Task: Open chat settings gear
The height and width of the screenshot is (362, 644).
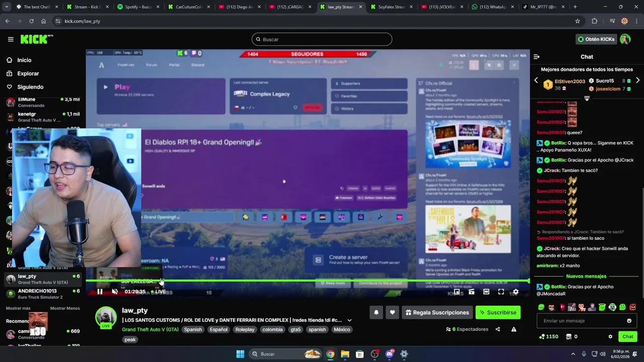Action: (610, 337)
